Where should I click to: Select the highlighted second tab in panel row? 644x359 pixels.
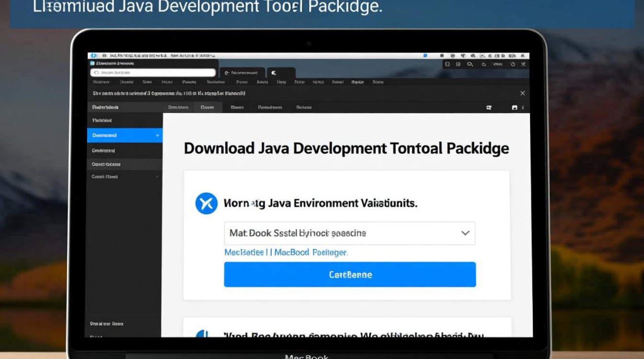pos(207,107)
